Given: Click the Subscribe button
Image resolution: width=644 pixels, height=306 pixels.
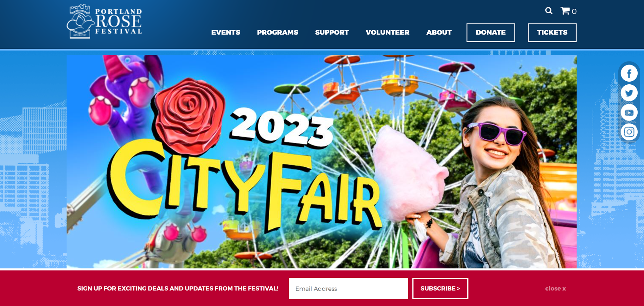Looking at the screenshot, I should (x=440, y=289).
